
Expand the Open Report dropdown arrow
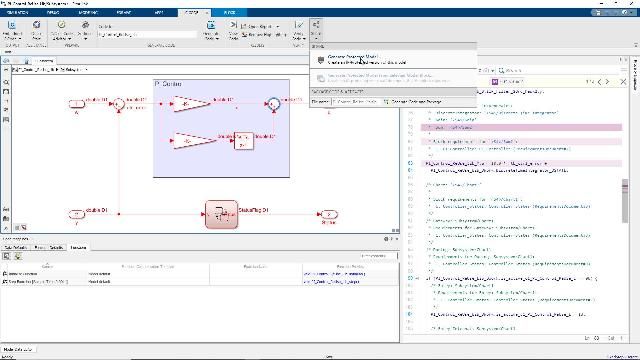click(x=278, y=27)
